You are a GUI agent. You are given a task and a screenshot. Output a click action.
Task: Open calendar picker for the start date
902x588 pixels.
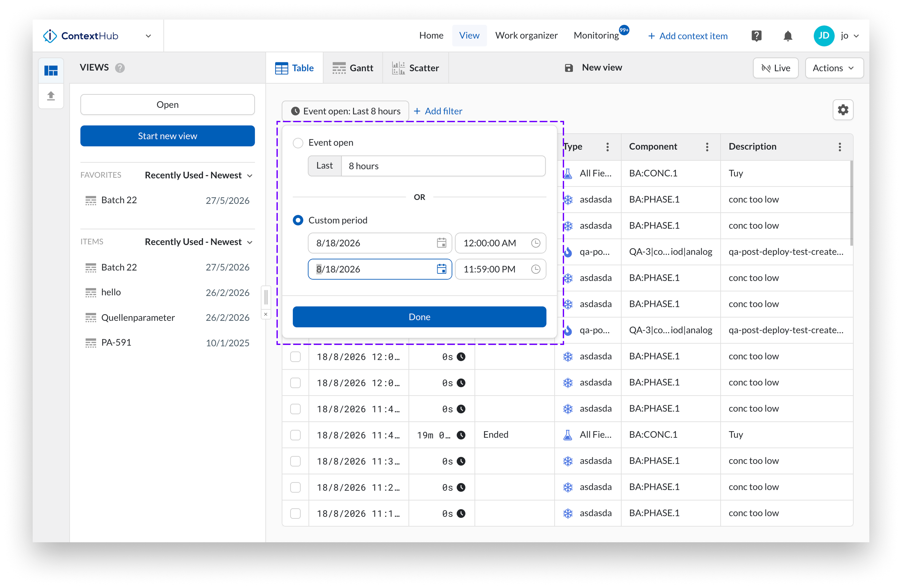tap(441, 243)
